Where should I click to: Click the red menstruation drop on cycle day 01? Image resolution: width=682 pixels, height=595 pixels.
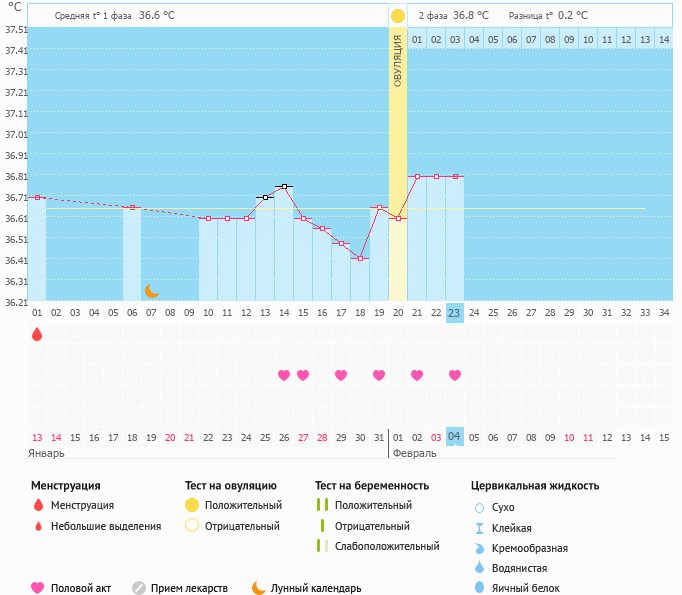click(x=37, y=335)
